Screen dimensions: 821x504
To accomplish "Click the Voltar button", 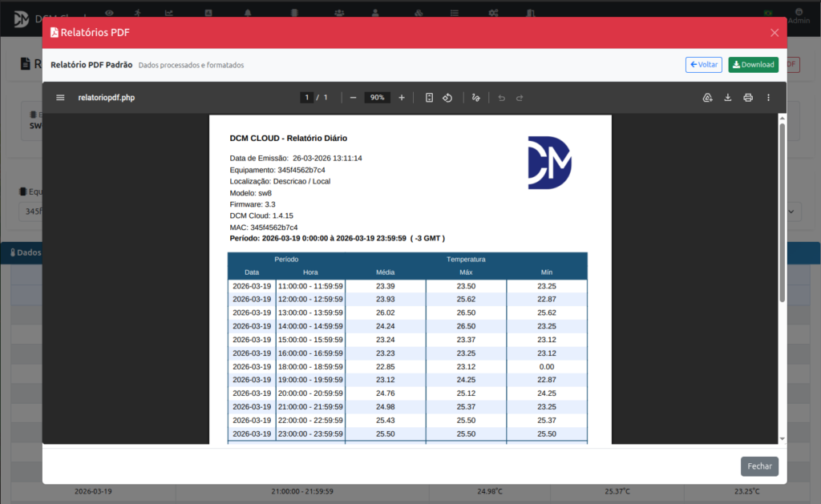I will pyautogui.click(x=703, y=65).
